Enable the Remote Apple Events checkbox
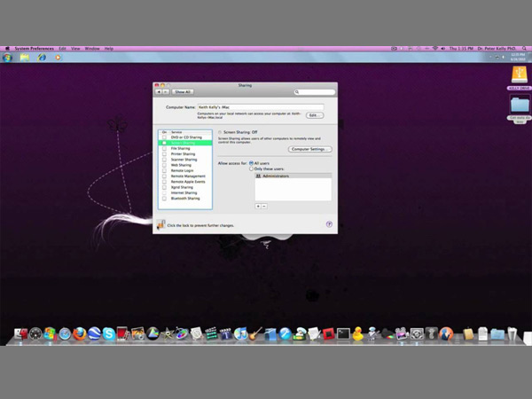The image size is (532, 399). 164,182
